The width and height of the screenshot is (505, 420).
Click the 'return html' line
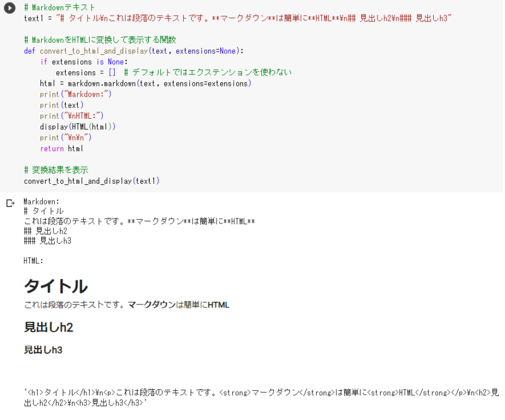point(61,148)
